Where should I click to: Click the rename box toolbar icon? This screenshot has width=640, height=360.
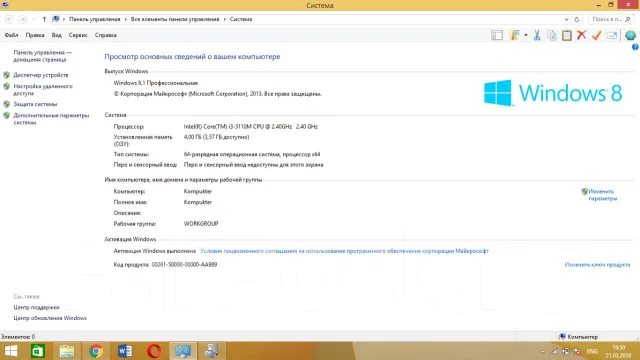coord(611,36)
